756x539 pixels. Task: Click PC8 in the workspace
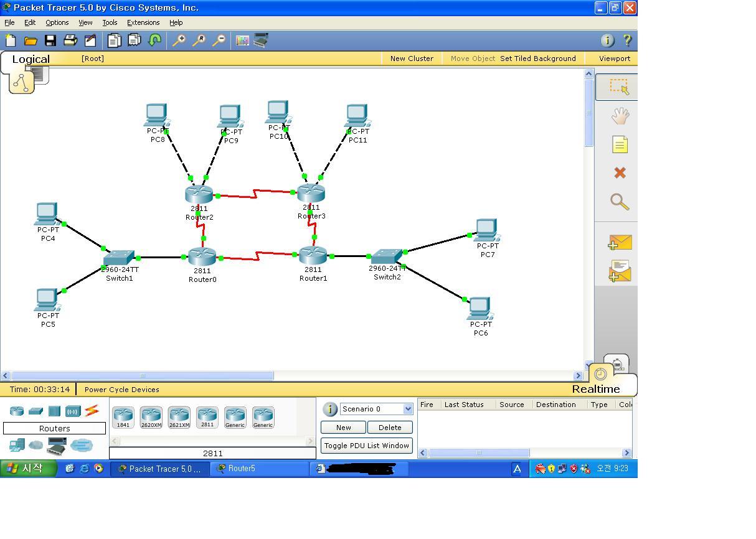pyautogui.click(x=156, y=116)
